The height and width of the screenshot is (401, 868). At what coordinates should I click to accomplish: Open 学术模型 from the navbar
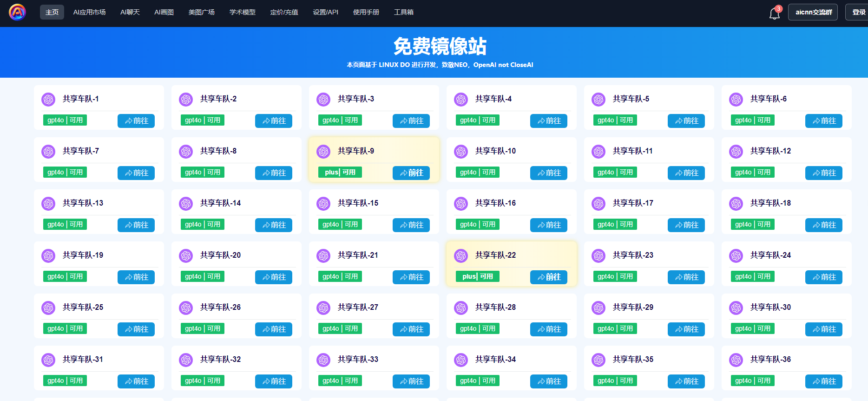click(243, 12)
